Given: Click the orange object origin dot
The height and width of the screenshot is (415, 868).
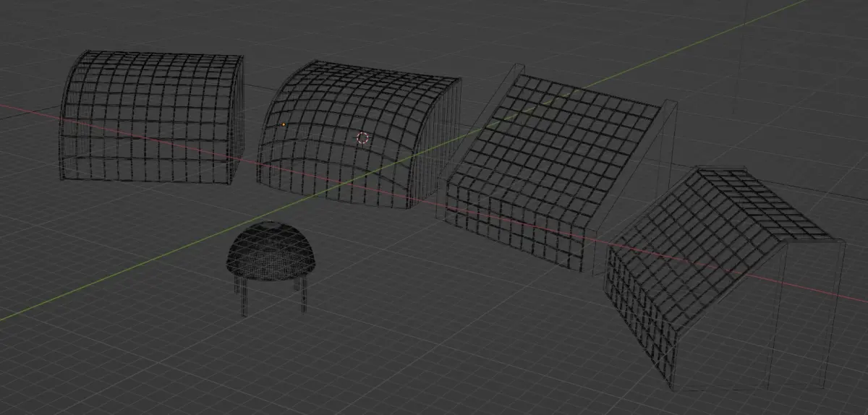Looking at the screenshot, I should 284,124.
